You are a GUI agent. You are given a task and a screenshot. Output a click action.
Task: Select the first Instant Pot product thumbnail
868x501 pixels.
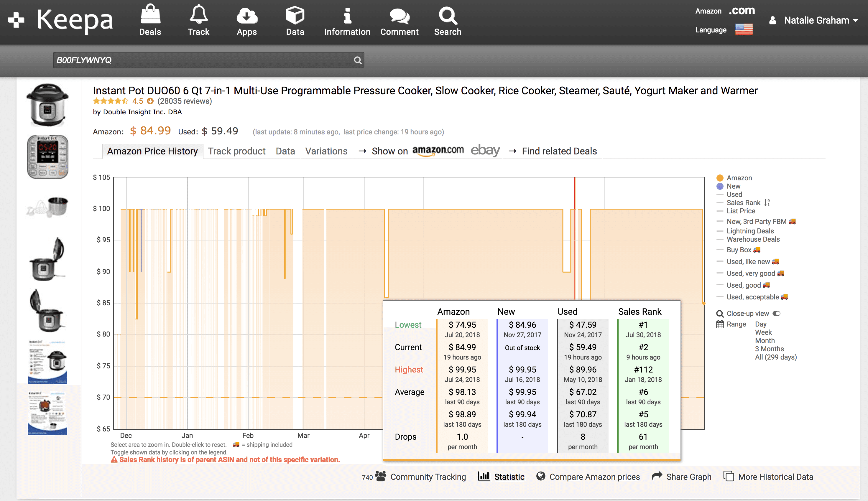(47, 105)
